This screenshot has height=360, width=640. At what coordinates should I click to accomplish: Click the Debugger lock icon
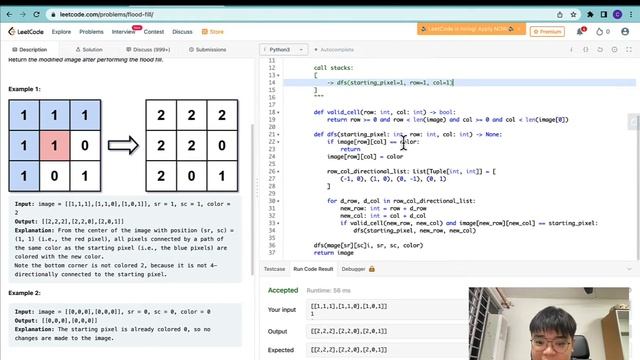pos(372,269)
